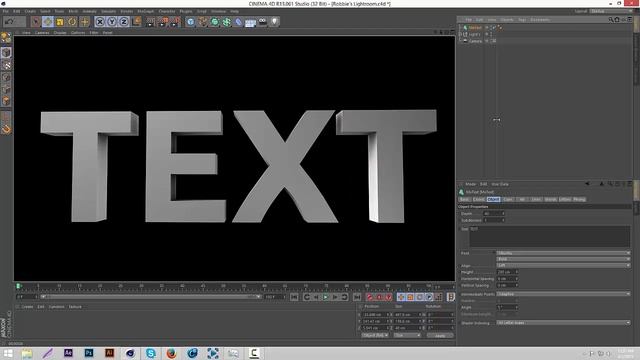Click the Play Forward button
This screenshot has height=360, width=640.
(326, 297)
